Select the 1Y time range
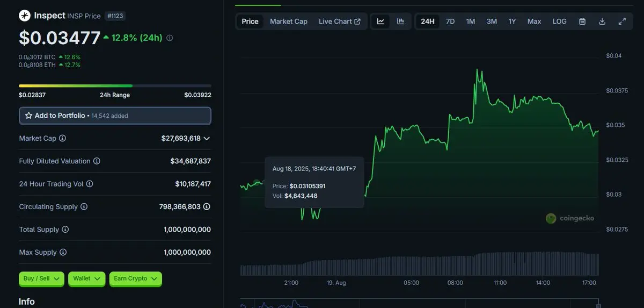The height and width of the screenshot is (308, 644). 512,22
